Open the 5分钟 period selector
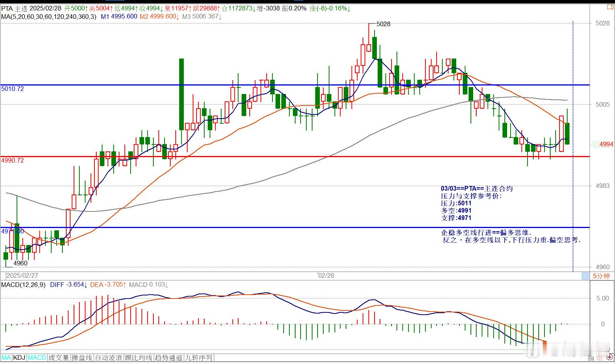 pyautogui.click(x=601, y=276)
